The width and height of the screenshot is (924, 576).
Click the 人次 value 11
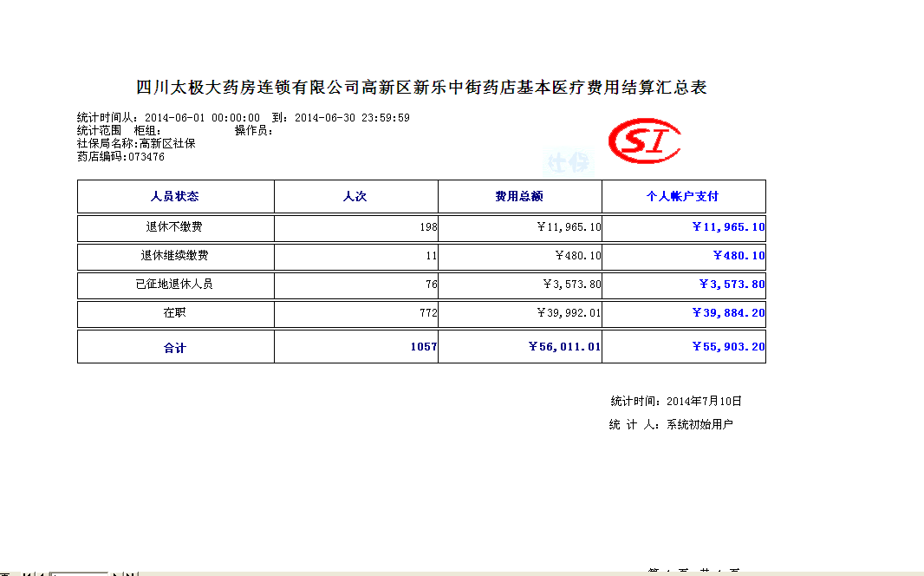[x=432, y=256]
